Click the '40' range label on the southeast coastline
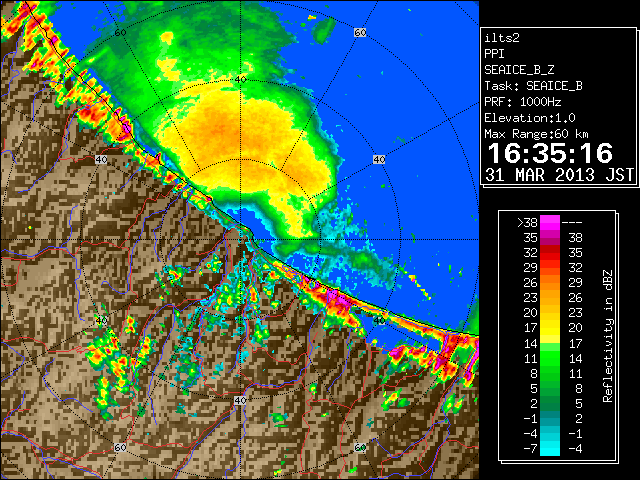Image resolution: width=640 pixels, height=480 pixels. (x=379, y=320)
